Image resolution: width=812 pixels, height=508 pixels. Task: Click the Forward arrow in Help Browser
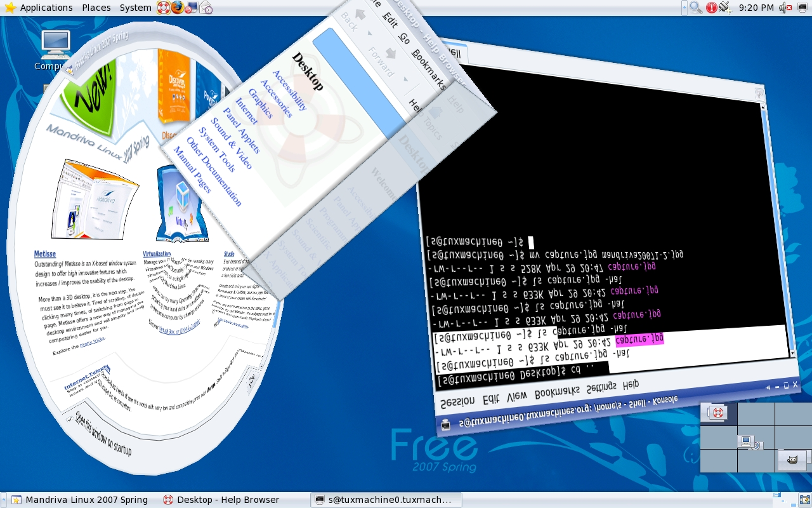point(391,54)
